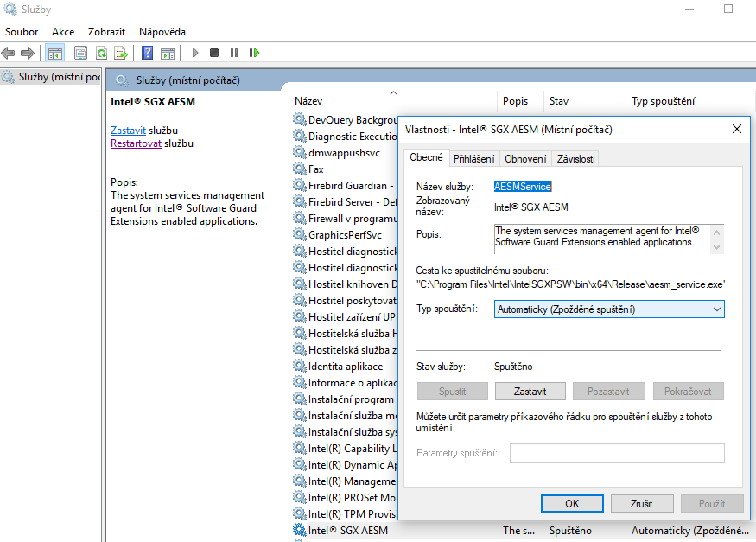Select the Intel(R) PROSet service row
Image resolution: width=756 pixels, height=542 pixels.
(x=346, y=498)
